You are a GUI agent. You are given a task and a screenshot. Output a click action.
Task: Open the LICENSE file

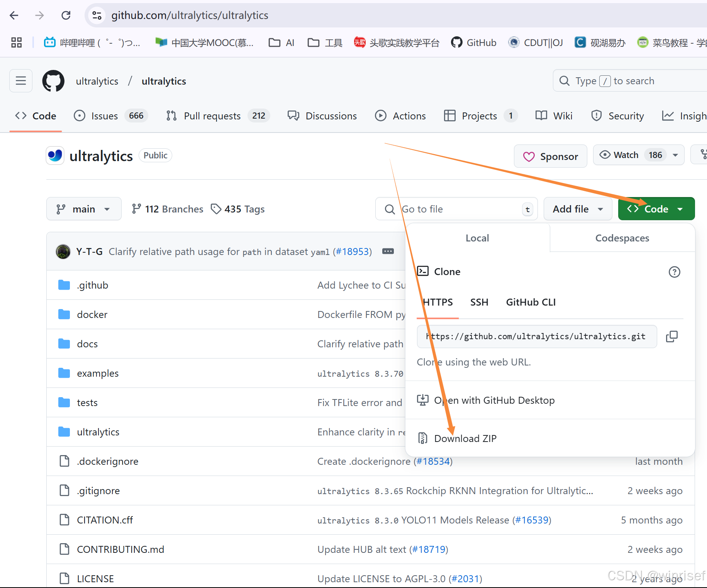click(95, 579)
